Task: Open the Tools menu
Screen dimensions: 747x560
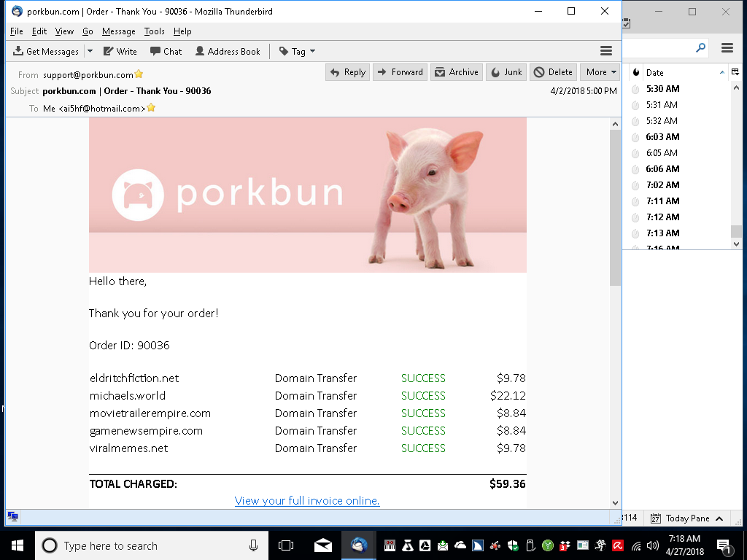Action: pyautogui.click(x=155, y=31)
